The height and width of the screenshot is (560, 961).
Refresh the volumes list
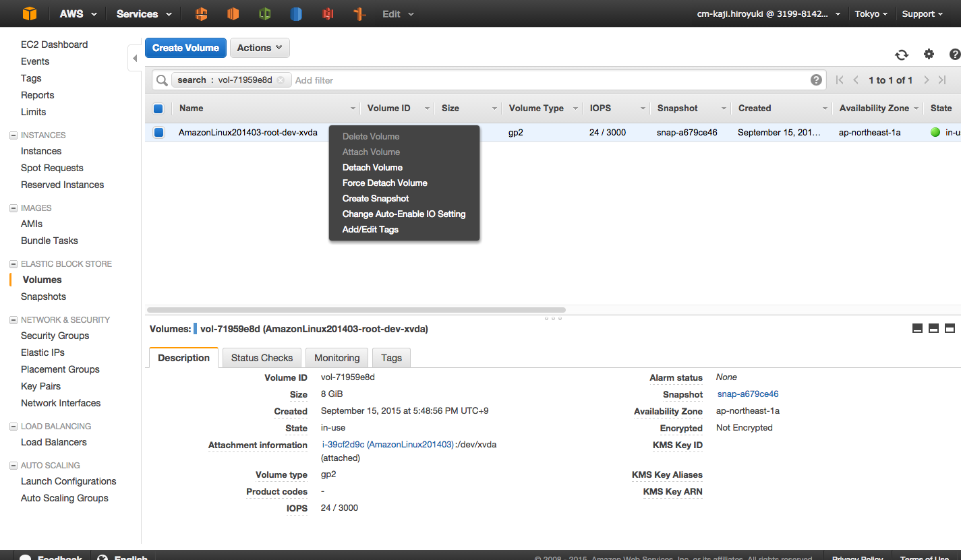(x=902, y=54)
